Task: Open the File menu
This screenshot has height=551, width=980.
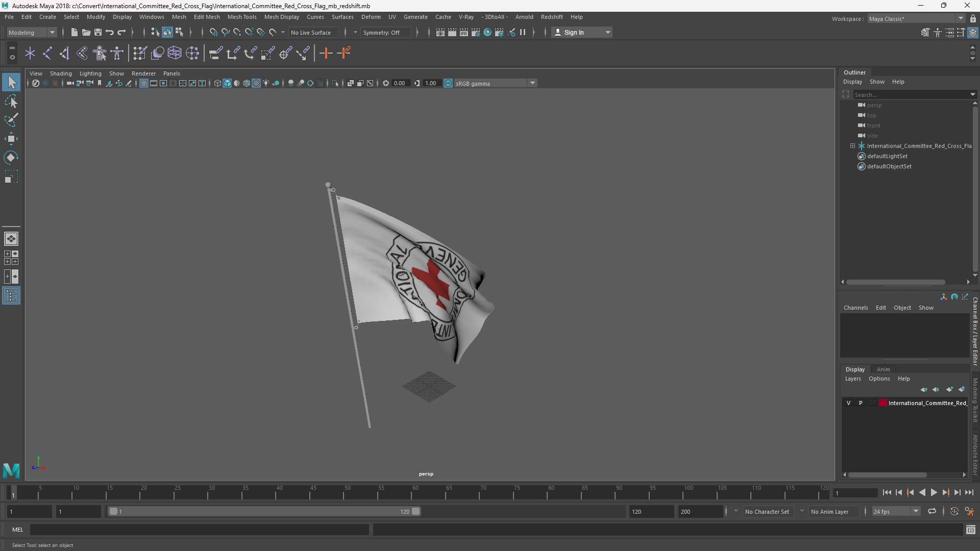Action: click(x=9, y=17)
